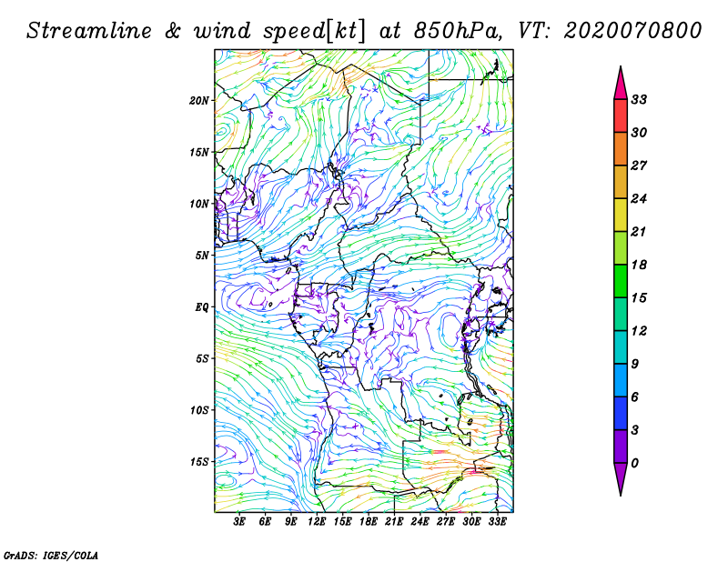This screenshot has height=562, width=728.
Task: Click the '21E' longitude tick label
Action: tap(394, 522)
